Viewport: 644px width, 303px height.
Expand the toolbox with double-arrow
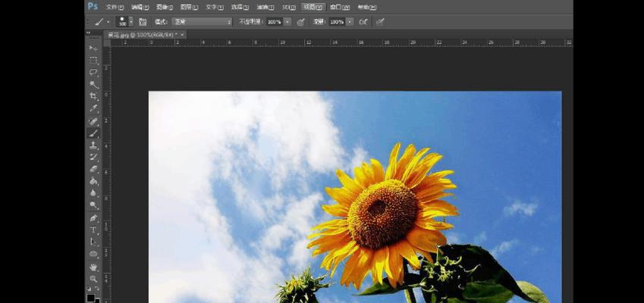(x=88, y=33)
